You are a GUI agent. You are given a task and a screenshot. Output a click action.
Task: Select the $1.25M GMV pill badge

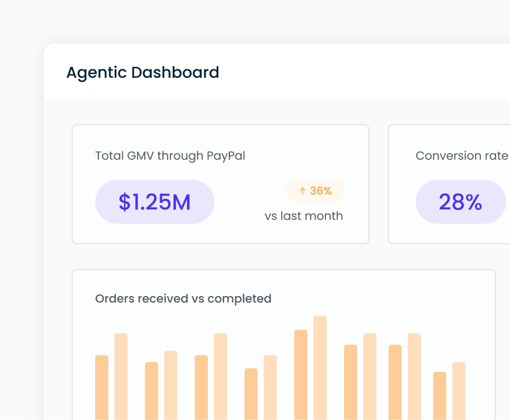click(154, 202)
